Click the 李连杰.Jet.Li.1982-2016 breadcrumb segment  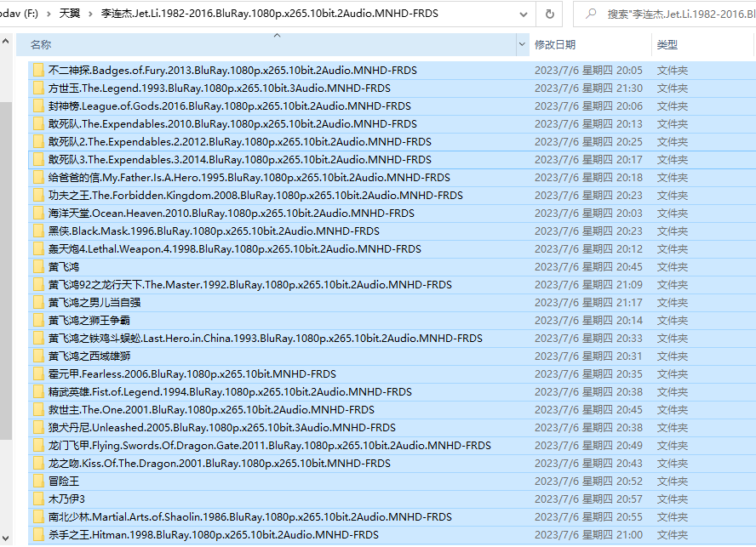point(270,14)
